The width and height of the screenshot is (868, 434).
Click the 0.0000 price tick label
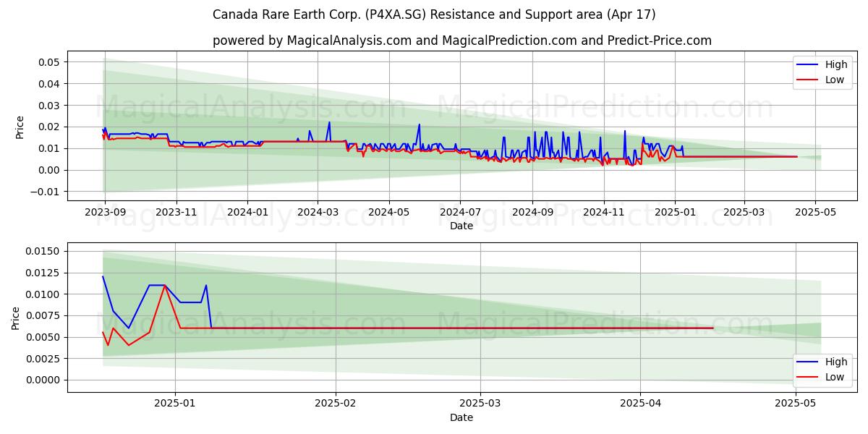coord(44,380)
